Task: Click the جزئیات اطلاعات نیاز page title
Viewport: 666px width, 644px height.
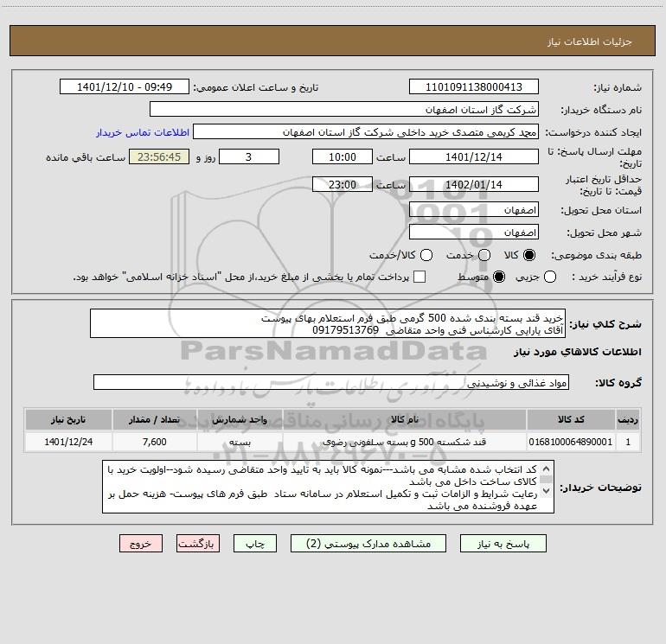Action: 590,41
